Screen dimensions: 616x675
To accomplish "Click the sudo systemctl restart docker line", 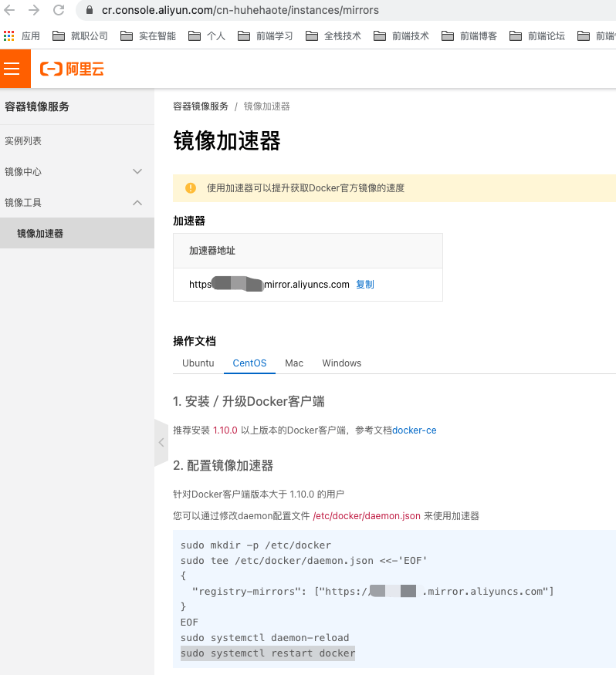I will click(x=268, y=653).
